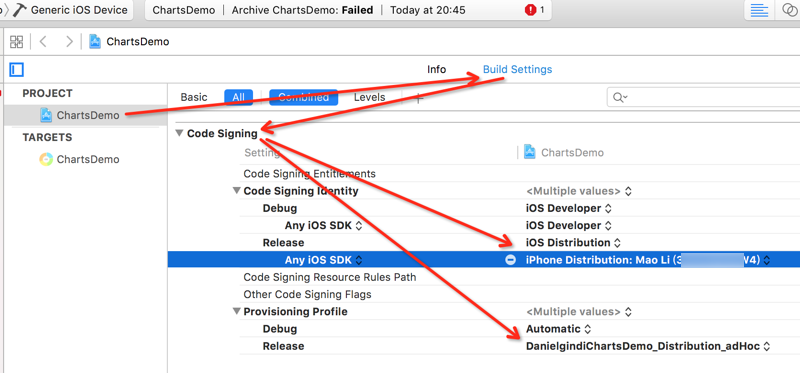Click the plus button to add build setting
Screen dimensions: 800x373
[x=418, y=98]
